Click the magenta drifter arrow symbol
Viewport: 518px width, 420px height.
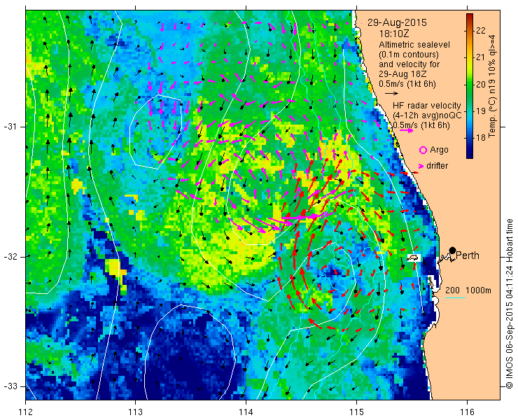tap(421, 166)
